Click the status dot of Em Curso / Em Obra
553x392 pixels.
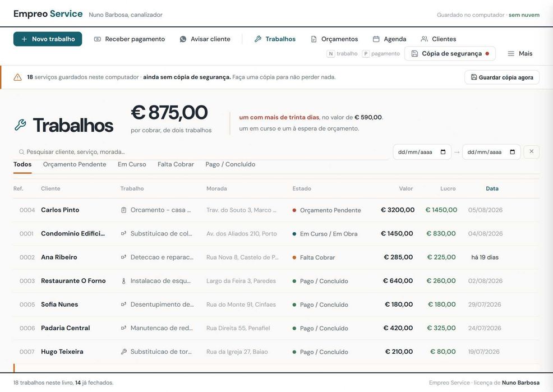tap(294, 234)
